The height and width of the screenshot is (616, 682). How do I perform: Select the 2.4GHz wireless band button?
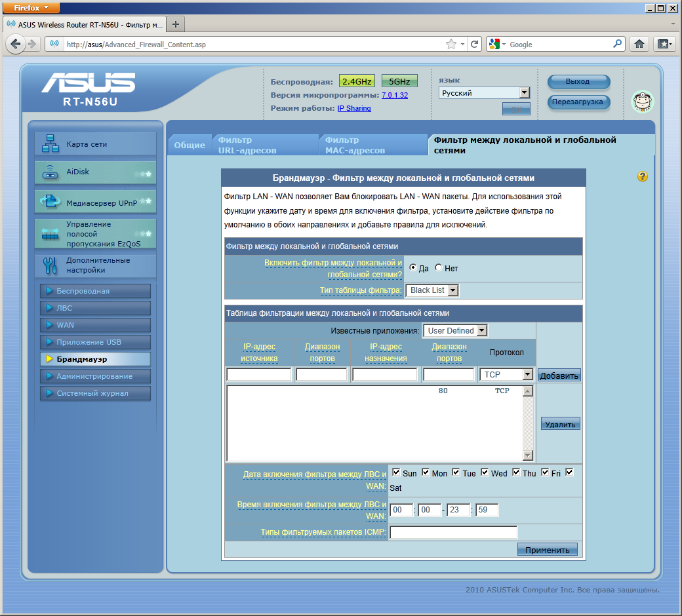(357, 81)
